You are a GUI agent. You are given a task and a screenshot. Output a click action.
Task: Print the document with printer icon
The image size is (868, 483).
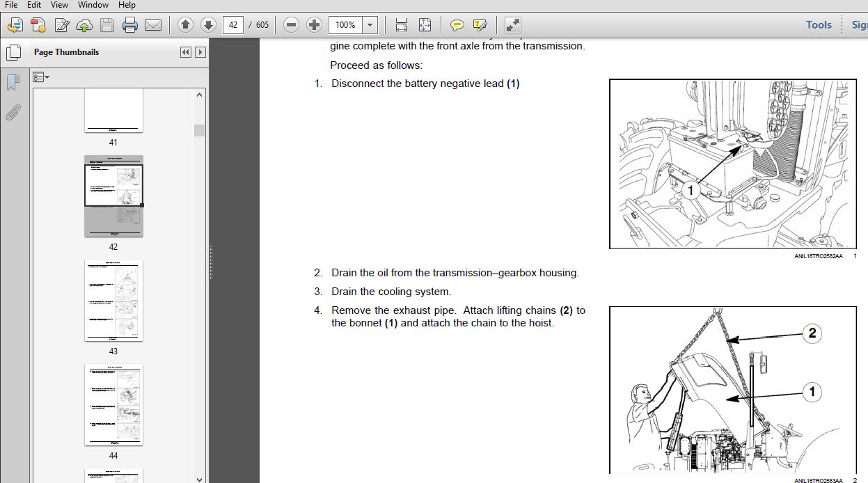click(130, 26)
